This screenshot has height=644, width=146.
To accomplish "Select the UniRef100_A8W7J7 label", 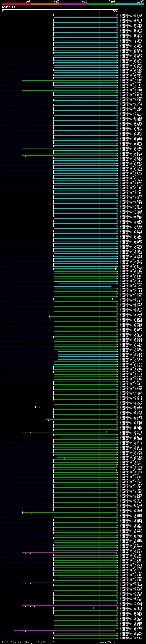I will pyautogui.click(x=131, y=53).
